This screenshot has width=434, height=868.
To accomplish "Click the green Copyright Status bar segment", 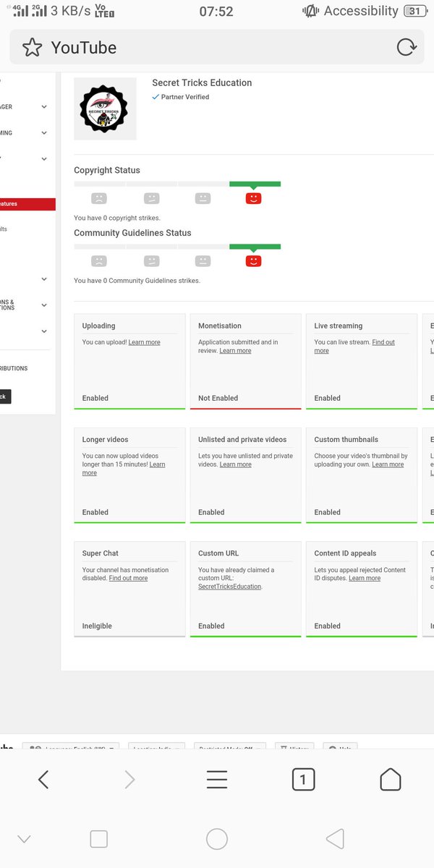I will pos(255,184).
